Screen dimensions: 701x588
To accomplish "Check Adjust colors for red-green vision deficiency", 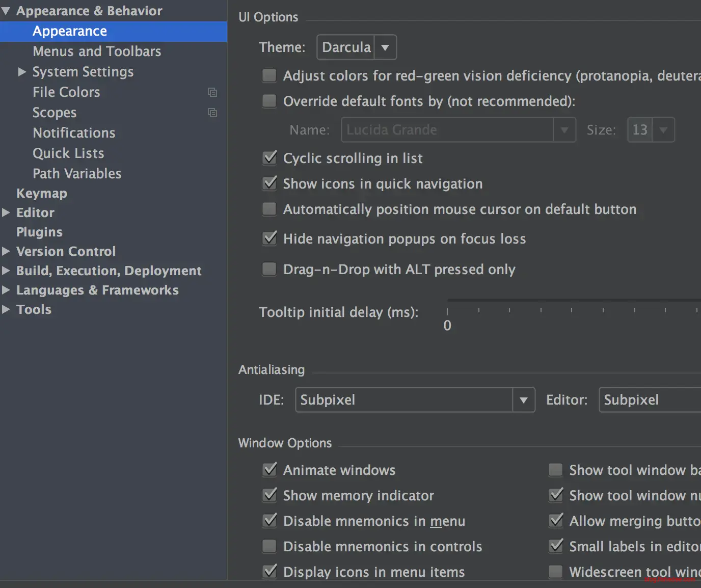I will pyautogui.click(x=269, y=76).
